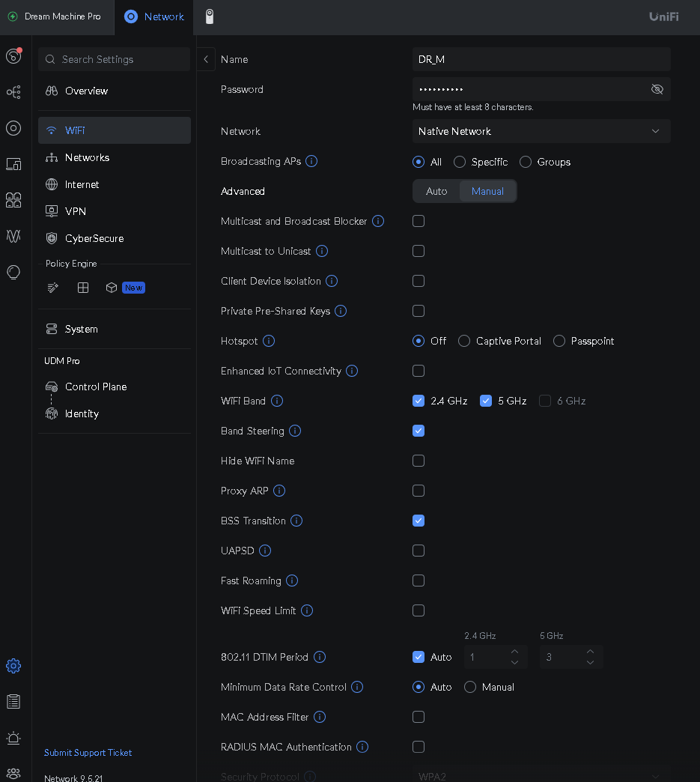Click the info icon next to Hotspot
Image resolution: width=700 pixels, height=782 pixels.
[x=269, y=341]
